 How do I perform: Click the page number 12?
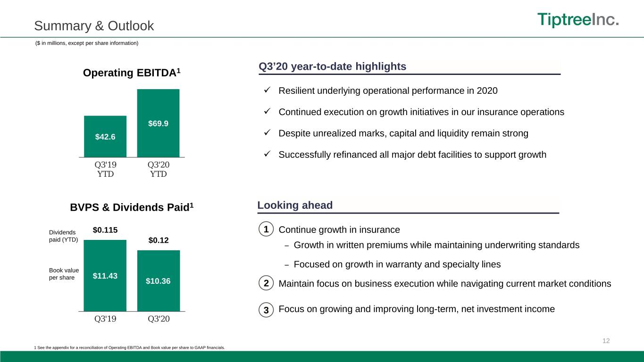[606, 341]
